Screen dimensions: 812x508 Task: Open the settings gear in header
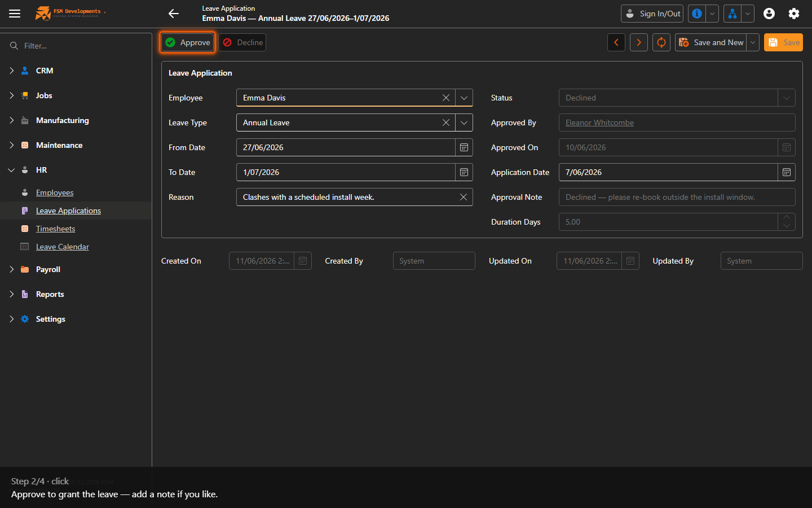pyautogui.click(x=794, y=14)
